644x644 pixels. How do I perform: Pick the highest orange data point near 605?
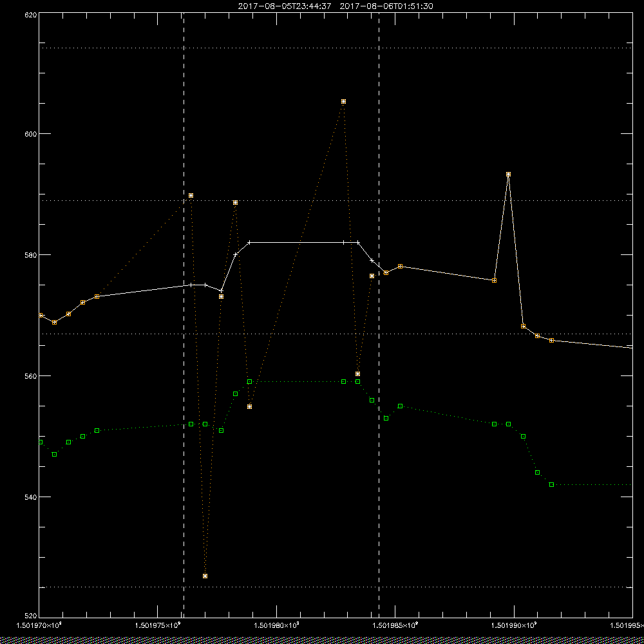click(x=343, y=102)
